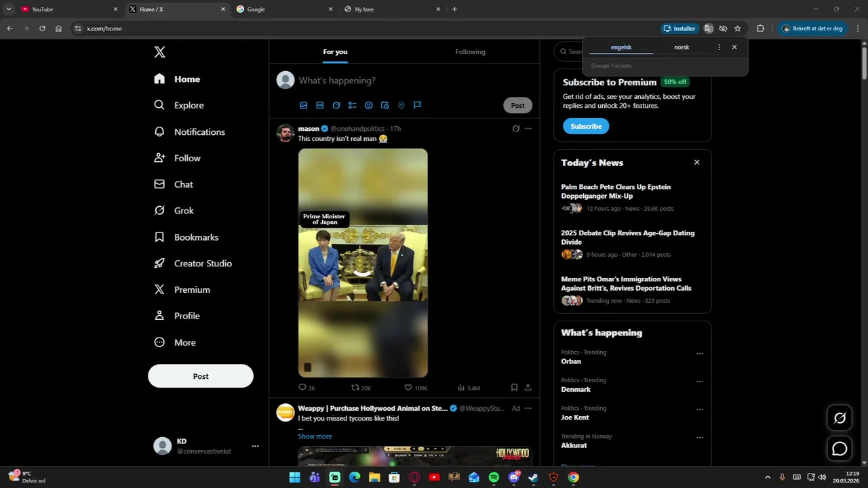Image resolution: width=868 pixels, height=488 pixels.
Task: Open more options on mason's post
Action: (528, 129)
